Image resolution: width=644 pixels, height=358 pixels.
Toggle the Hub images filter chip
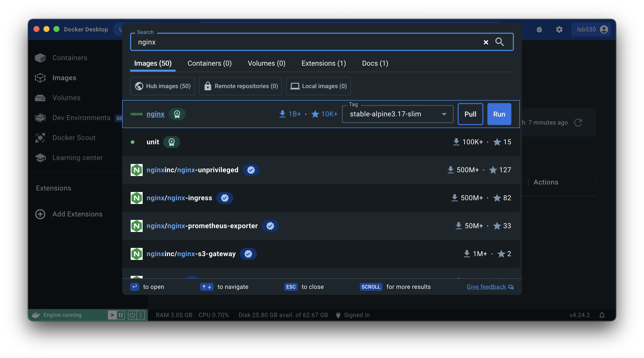tap(163, 86)
